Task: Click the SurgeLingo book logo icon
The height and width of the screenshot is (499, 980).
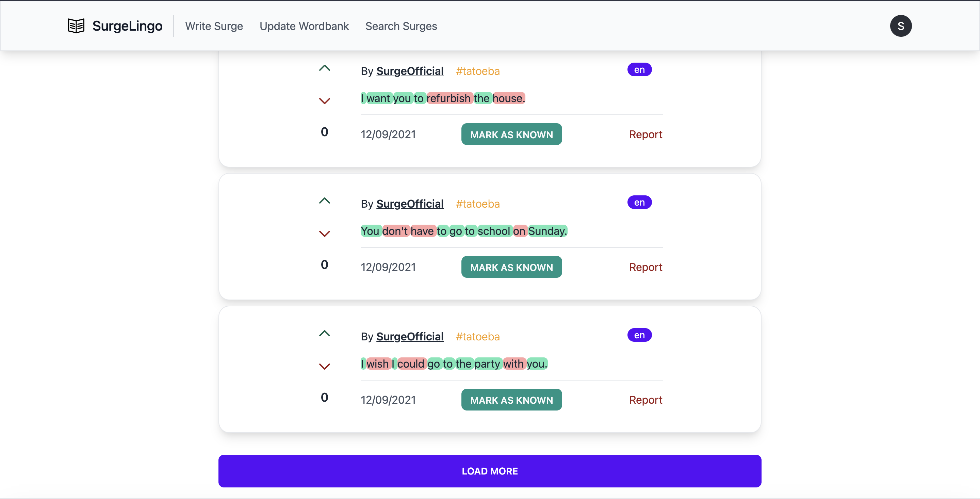Action: [76, 26]
